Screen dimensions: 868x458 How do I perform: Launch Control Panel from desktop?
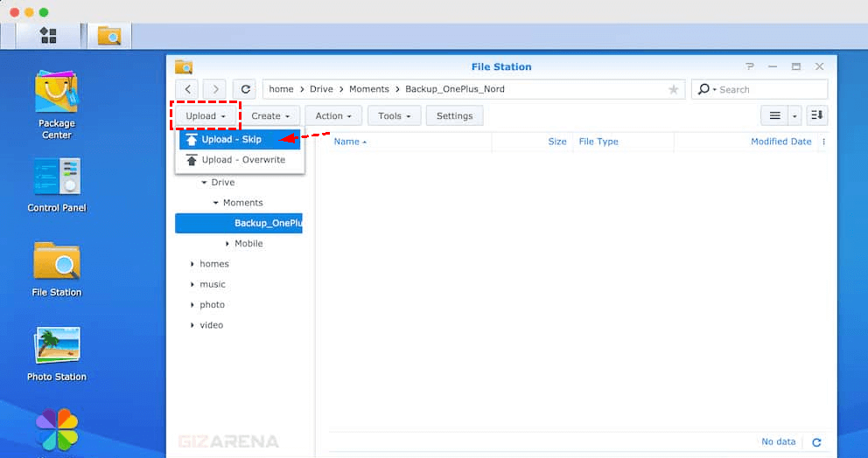click(x=57, y=184)
